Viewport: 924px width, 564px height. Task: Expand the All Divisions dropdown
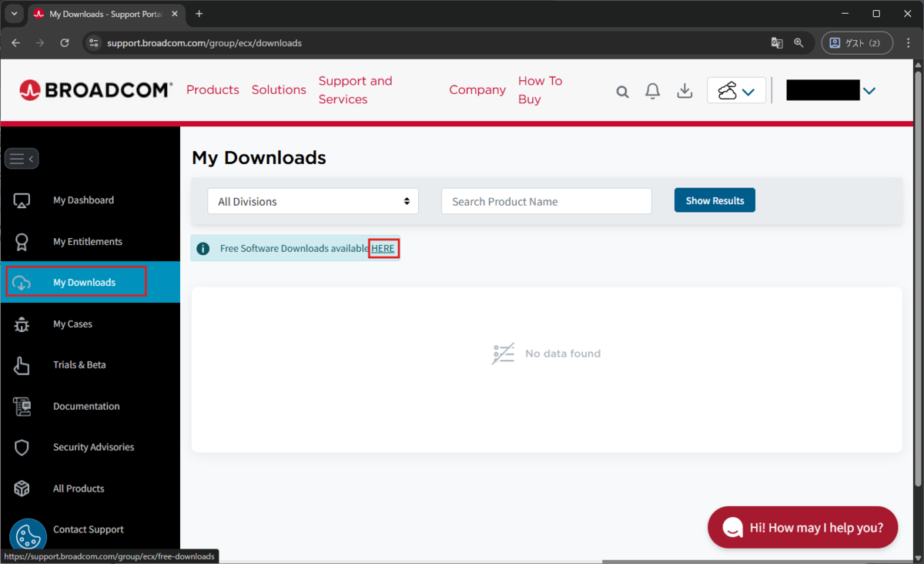tap(313, 201)
